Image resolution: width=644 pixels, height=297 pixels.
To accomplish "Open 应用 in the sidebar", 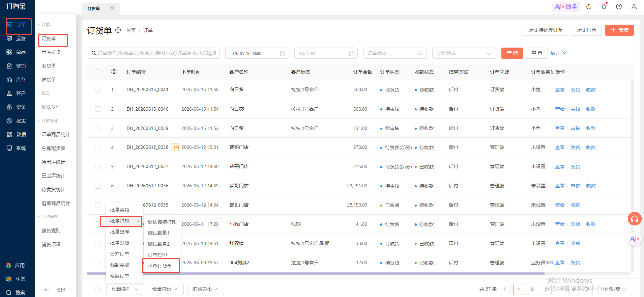I will pos(16,265).
